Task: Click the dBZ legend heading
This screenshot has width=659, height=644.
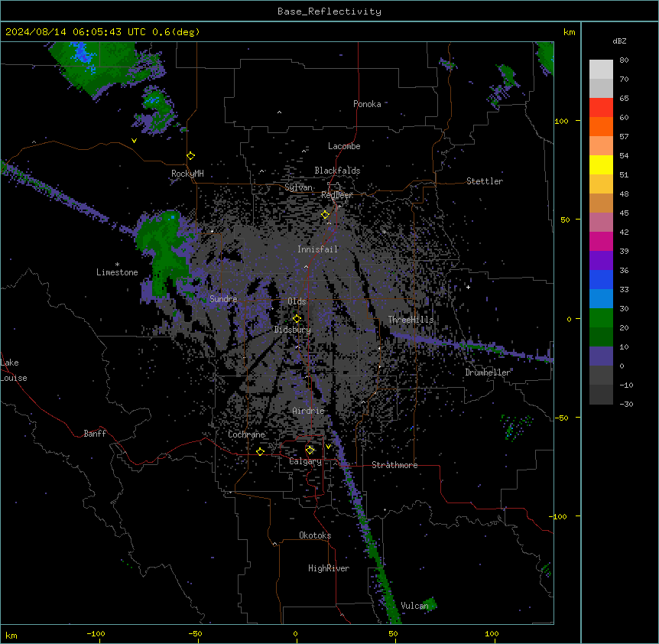Action: click(619, 41)
